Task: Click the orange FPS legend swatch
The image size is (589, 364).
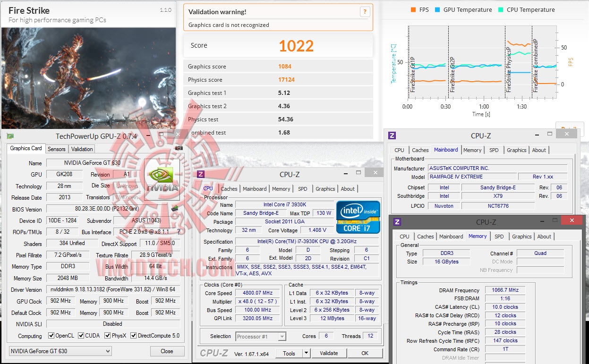Action: [413, 10]
